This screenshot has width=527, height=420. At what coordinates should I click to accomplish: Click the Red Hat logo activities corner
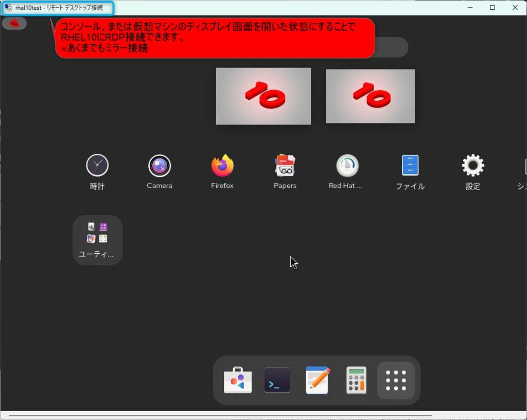click(14, 23)
